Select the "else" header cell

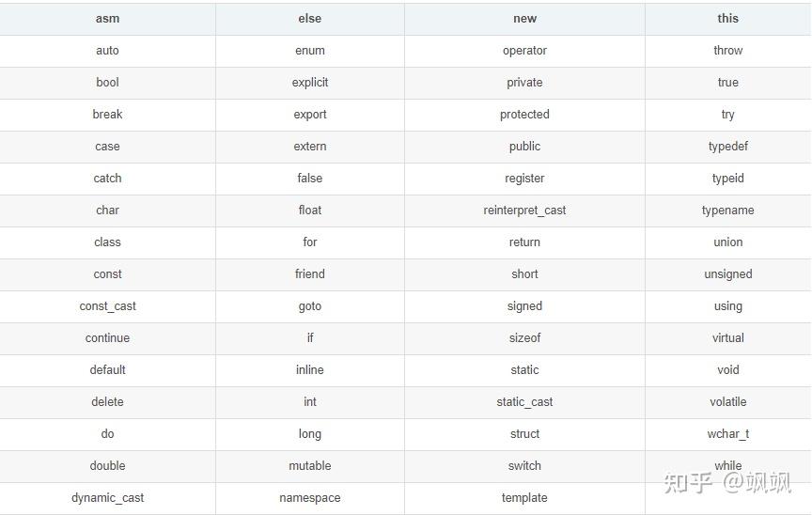coord(309,18)
